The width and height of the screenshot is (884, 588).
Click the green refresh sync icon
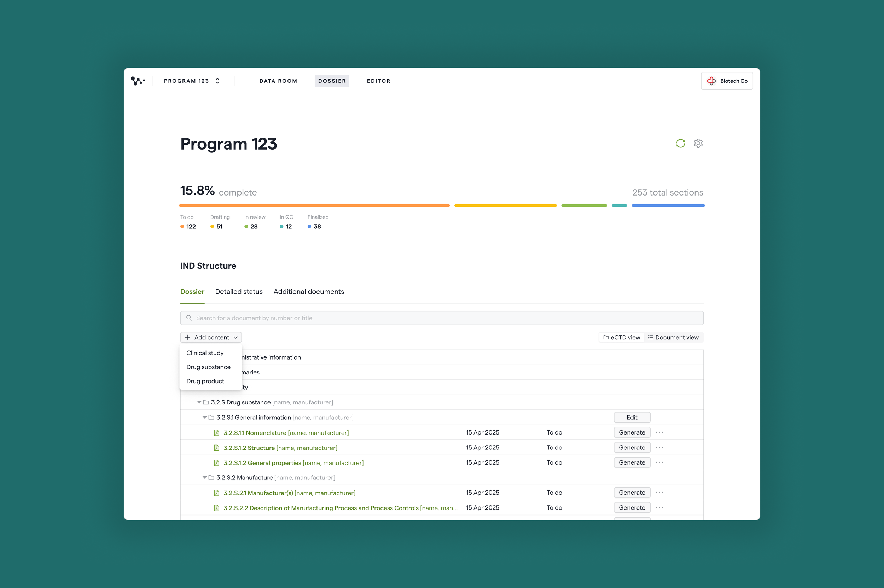[x=680, y=143]
